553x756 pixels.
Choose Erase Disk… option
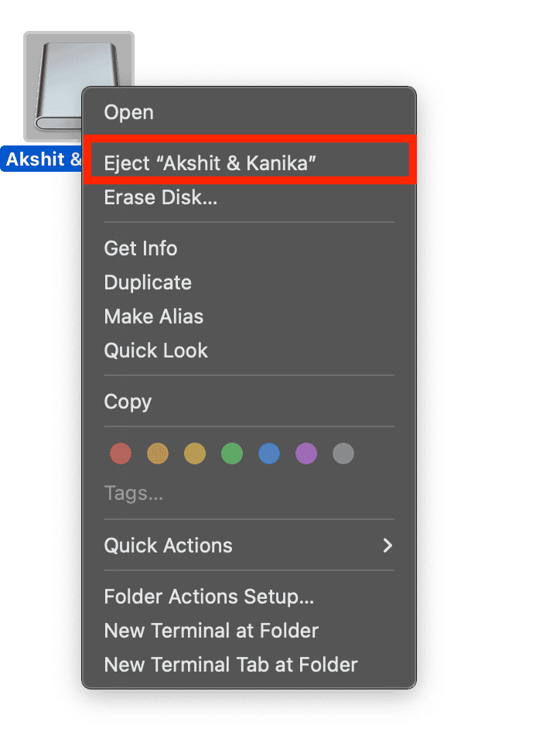[x=161, y=197]
